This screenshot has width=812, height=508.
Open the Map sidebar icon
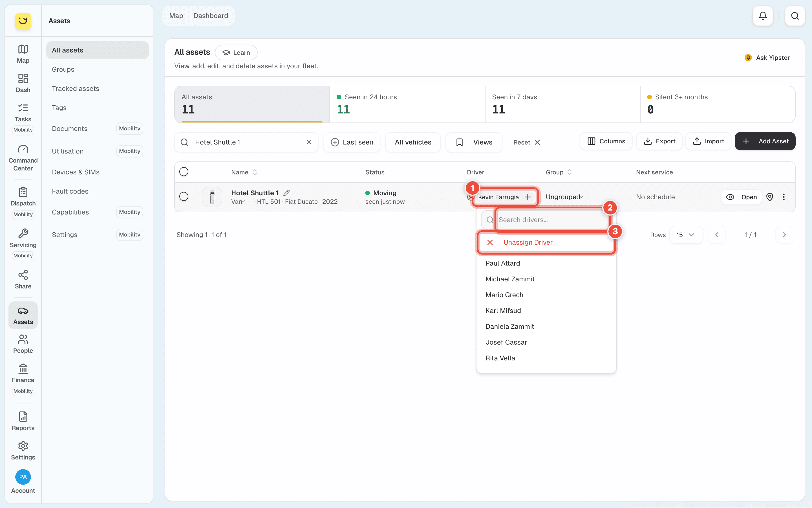23,54
